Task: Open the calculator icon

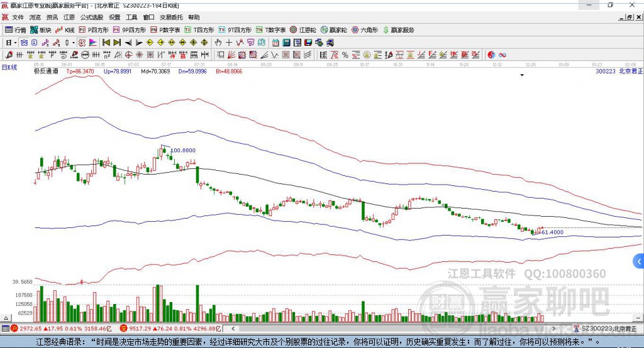Action: [287, 43]
